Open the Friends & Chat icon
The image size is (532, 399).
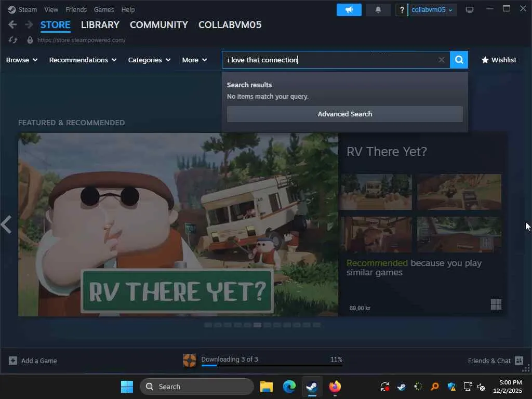tap(519, 361)
